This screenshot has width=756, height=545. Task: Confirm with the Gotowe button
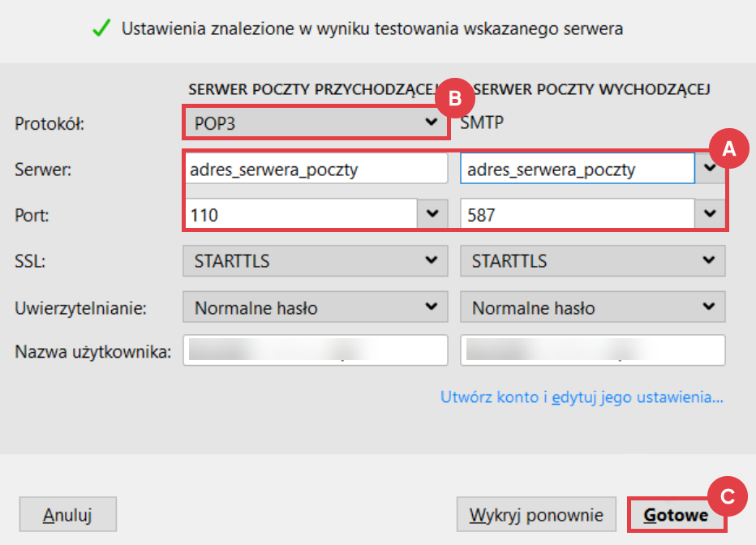point(676,515)
